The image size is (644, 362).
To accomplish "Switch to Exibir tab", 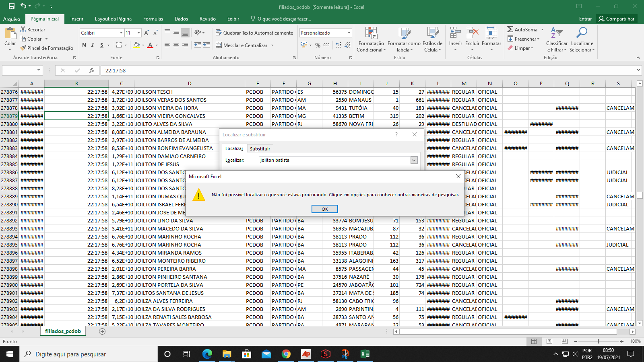I will (x=233, y=19).
